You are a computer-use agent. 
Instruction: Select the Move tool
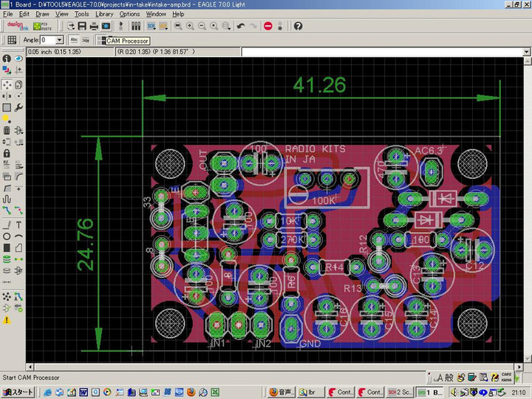[x=7, y=84]
